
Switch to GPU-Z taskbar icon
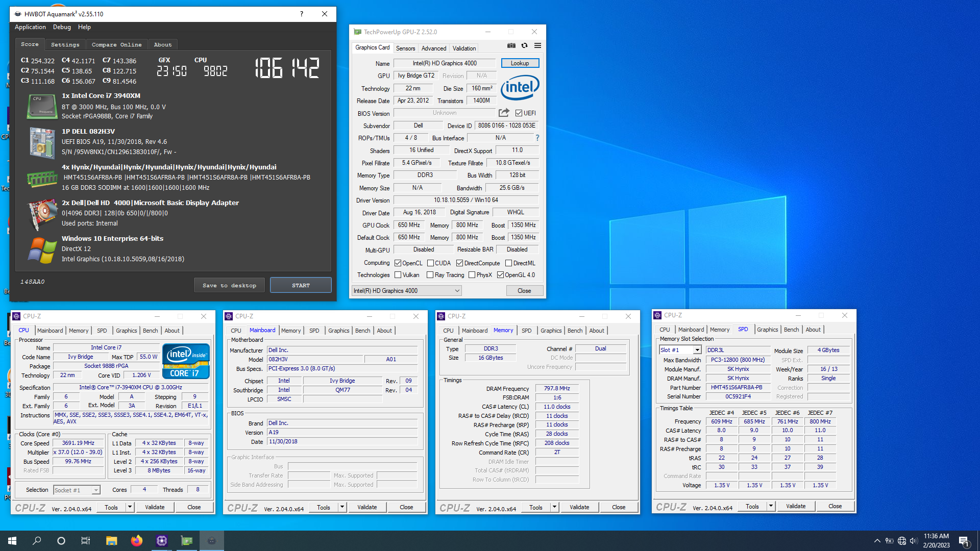(x=187, y=541)
